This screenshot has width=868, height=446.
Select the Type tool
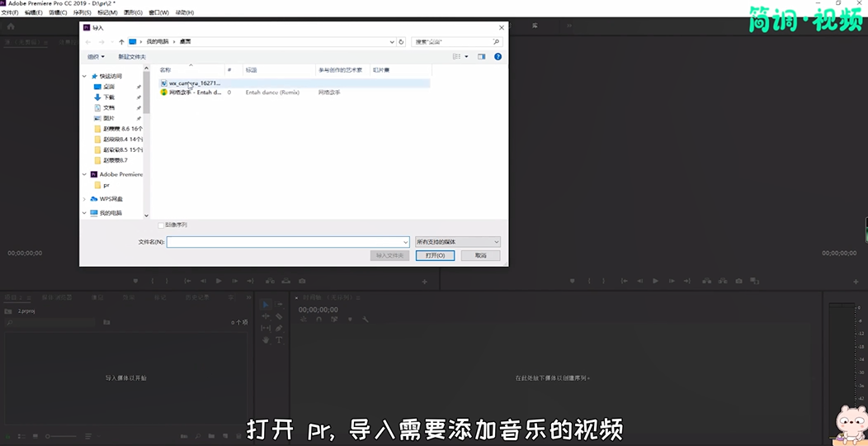(279, 339)
